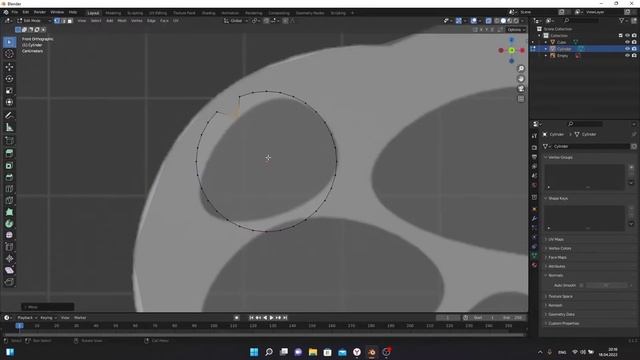Open the Modifier properties wrench tab

pyautogui.click(x=534, y=219)
